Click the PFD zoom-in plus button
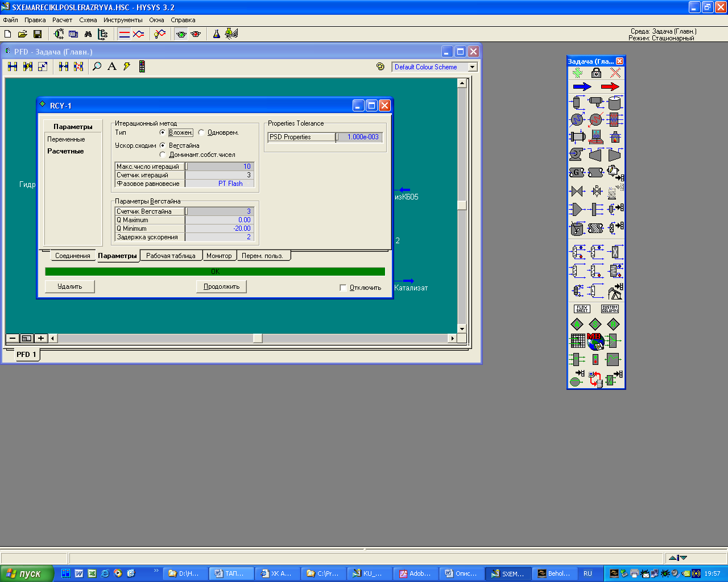728x582 pixels. (41, 338)
